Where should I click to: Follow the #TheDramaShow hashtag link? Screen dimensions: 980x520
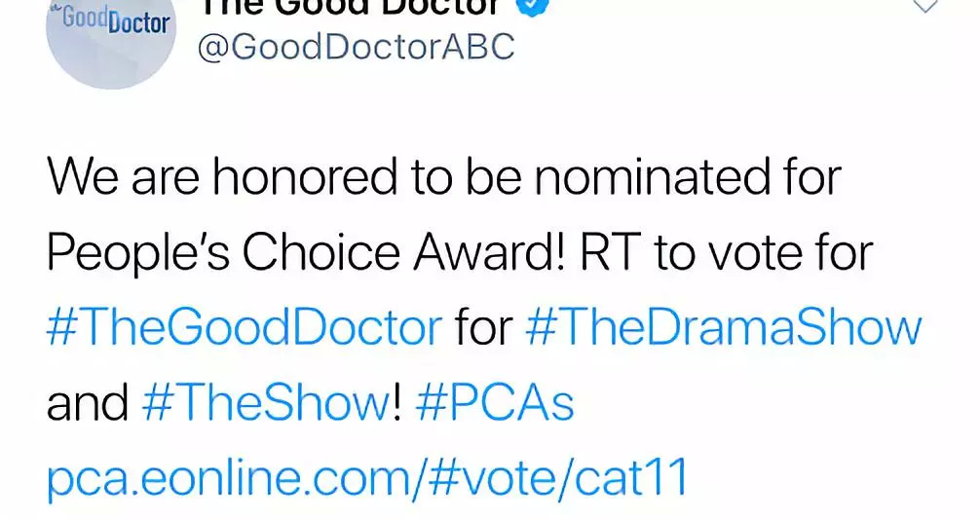point(723,329)
